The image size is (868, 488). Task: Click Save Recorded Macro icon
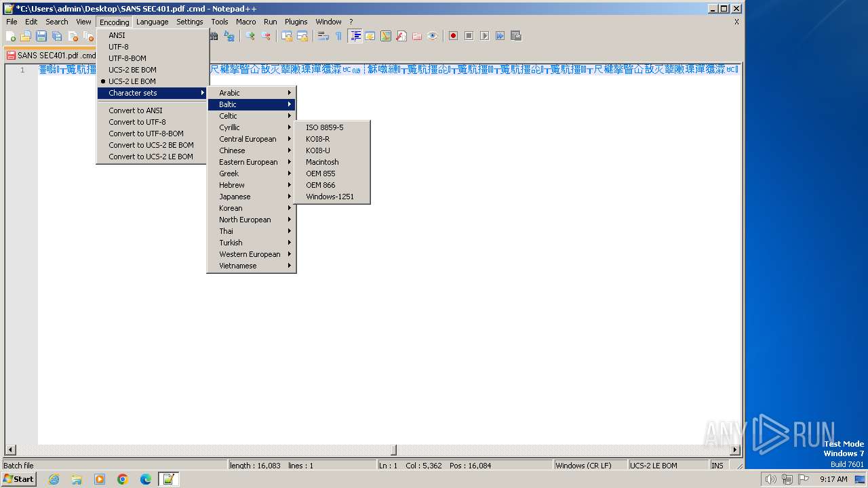click(516, 36)
